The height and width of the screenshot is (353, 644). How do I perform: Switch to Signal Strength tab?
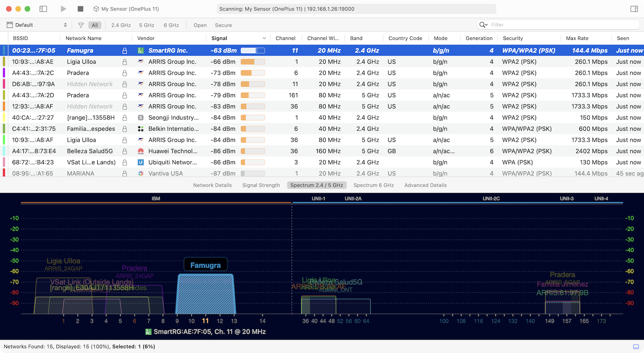click(261, 185)
